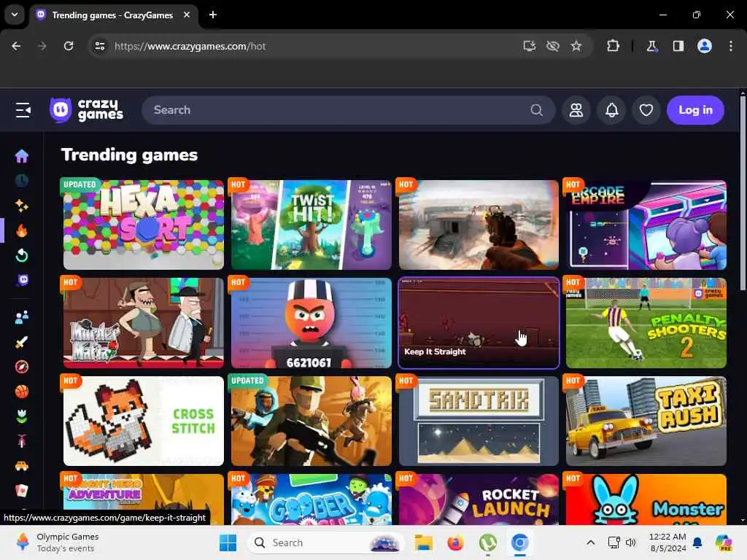Open New games sparkles icon in sidebar
The image size is (747, 560).
click(21, 206)
